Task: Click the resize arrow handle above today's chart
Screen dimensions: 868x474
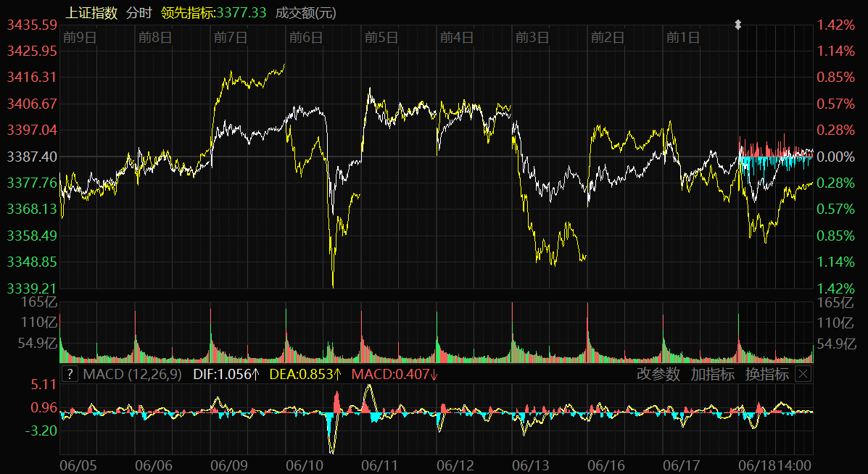Action: (738, 25)
